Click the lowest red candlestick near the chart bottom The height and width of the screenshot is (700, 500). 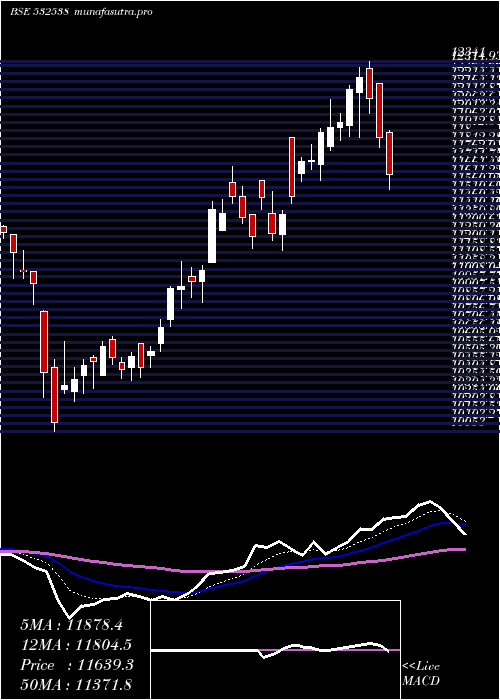click(54, 395)
